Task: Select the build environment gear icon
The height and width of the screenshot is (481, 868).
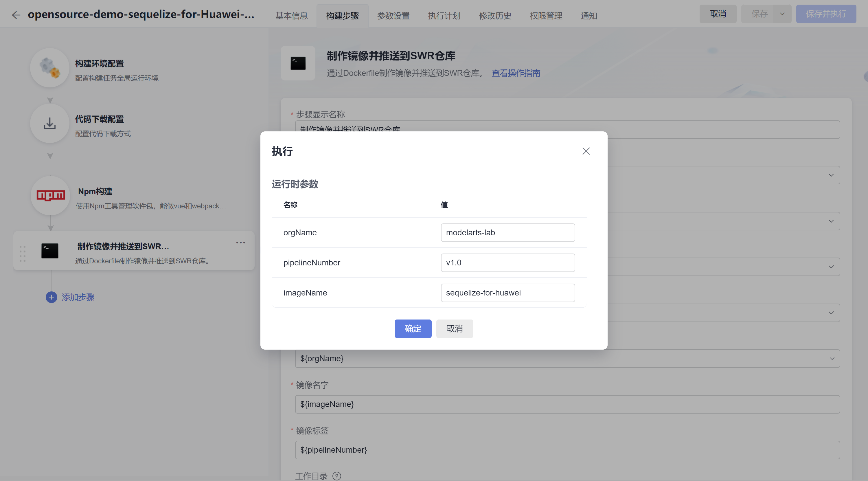Action: pyautogui.click(x=50, y=68)
